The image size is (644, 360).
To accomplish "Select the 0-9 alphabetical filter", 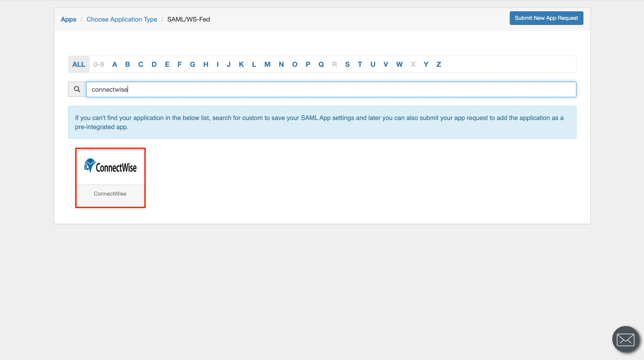I will (x=99, y=65).
